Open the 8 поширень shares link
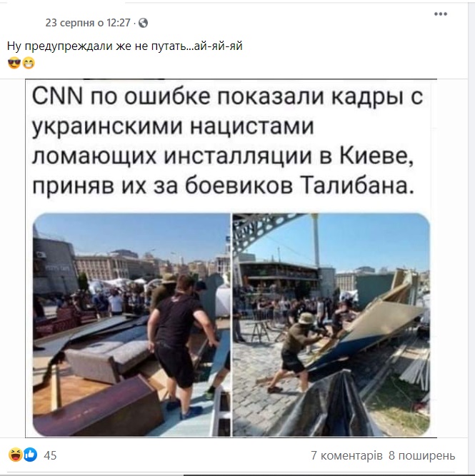Image resolution: width=475 pixels, height=476 pixels. click(x=422, y=455)
